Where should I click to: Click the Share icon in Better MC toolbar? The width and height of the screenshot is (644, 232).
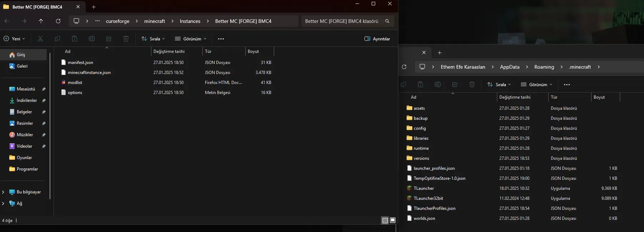109,39
